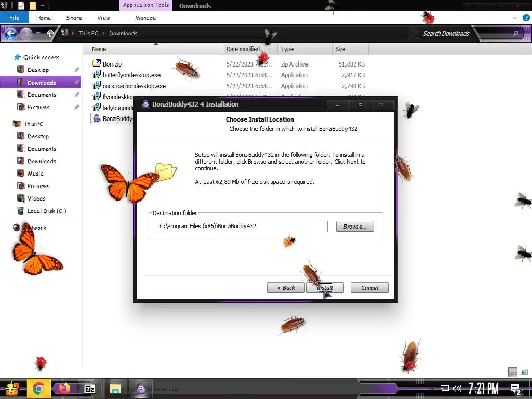Sort files by the Name column

point(153,49)
